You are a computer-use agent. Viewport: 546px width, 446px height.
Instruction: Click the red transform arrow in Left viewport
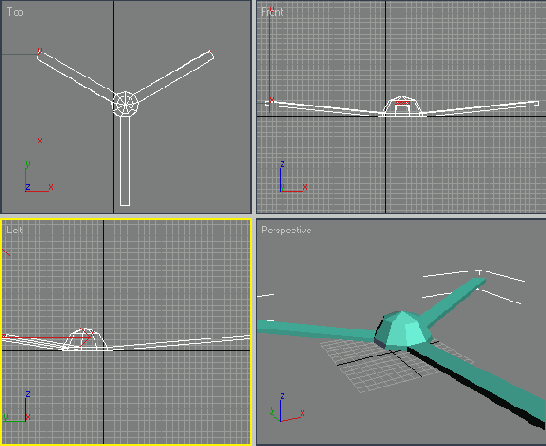(47, 337)
